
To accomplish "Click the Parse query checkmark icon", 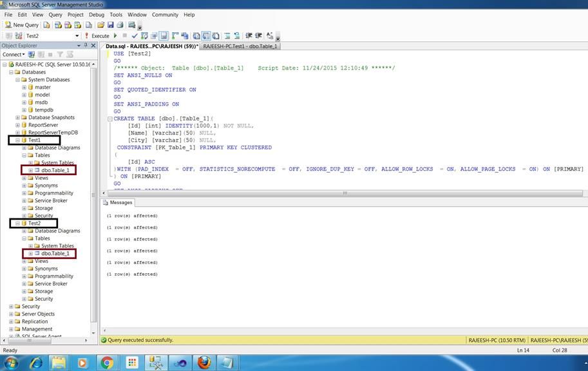I will coord(135,36).
